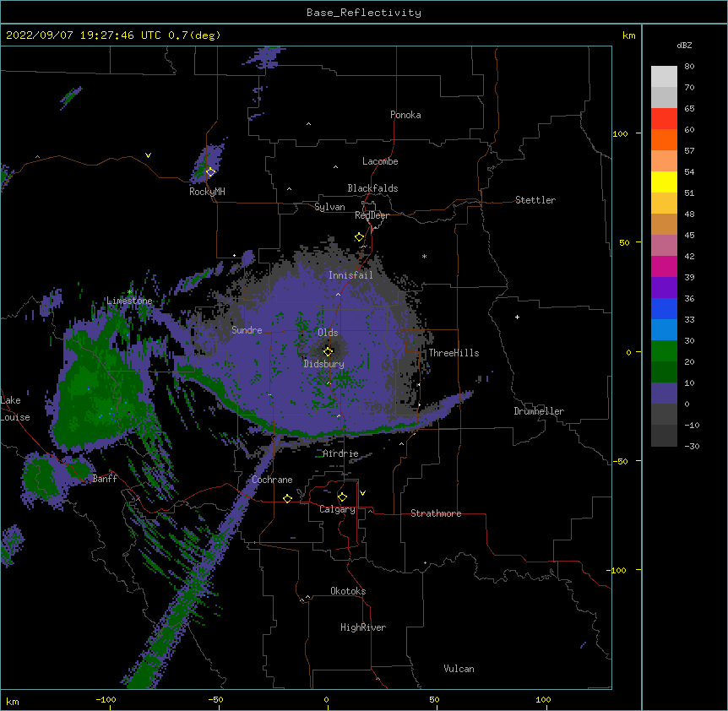Click the Ponoka city label
Image resolution: width=728 pixels, height=711 pixels.
coord(405,115)
